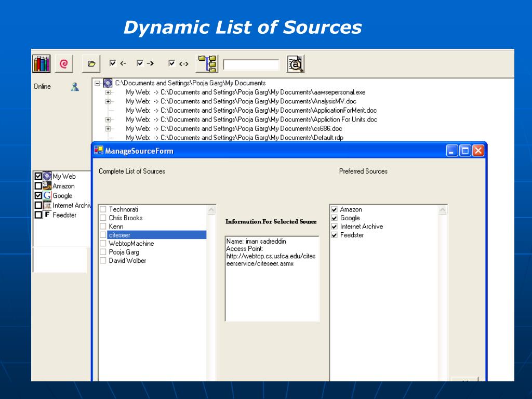Maximize the ManageSourceForm window

pyautogui.click(x=465, y=151)
